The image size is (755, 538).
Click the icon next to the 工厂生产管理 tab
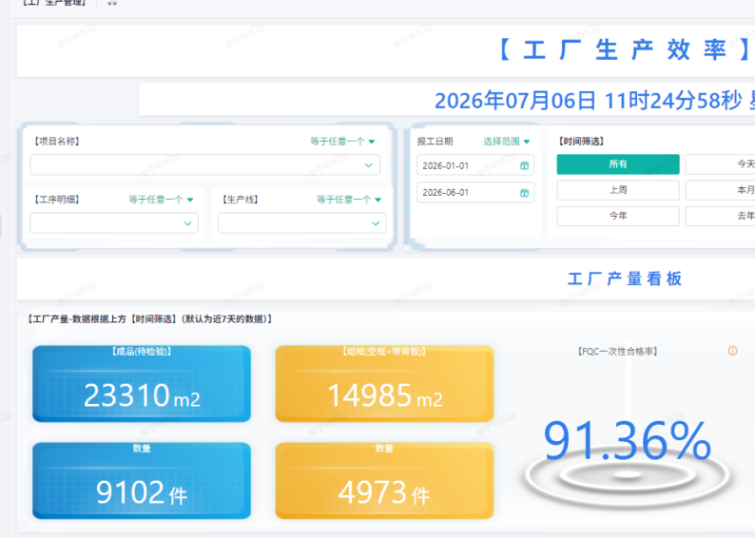pos(112,2)
